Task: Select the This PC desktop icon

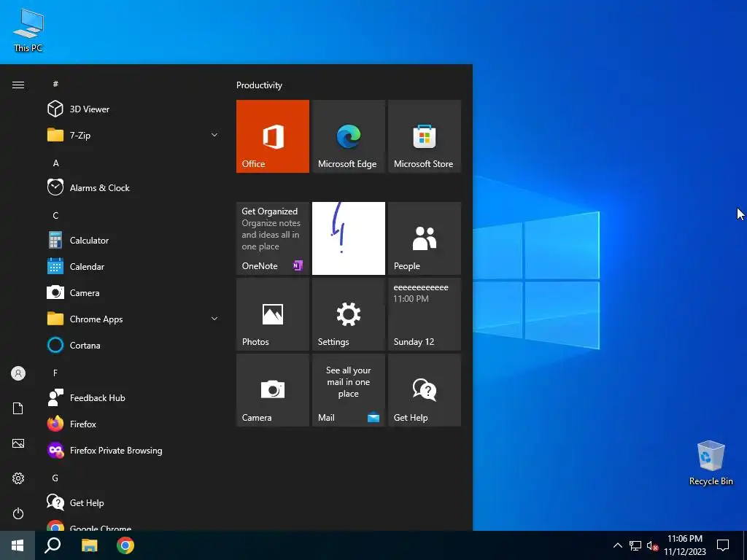Action: click(28, 31)
